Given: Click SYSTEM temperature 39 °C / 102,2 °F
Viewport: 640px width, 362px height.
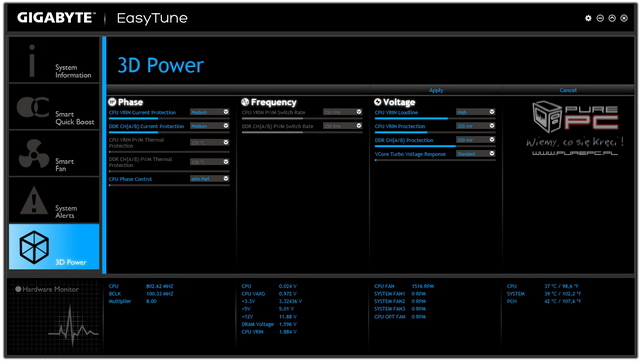Looking at the screenshot, I should click(x=563, y=294).
